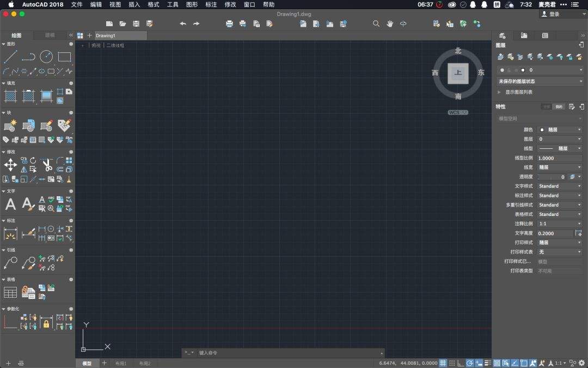
Task: Add a new drawing tab with plus
Action: (90, 35)
